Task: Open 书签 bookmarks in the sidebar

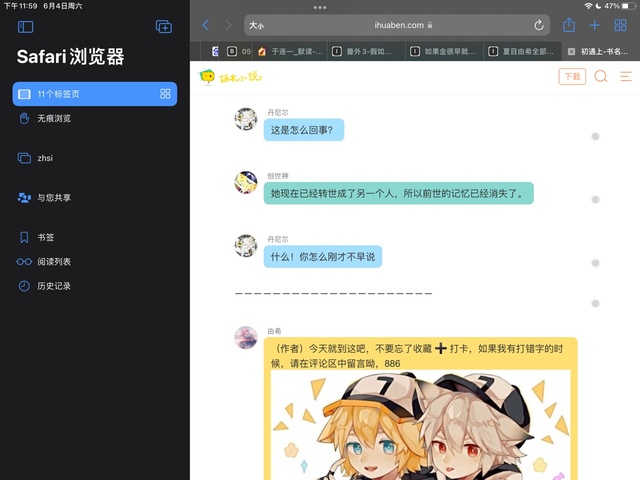Action: pos(46,238)
